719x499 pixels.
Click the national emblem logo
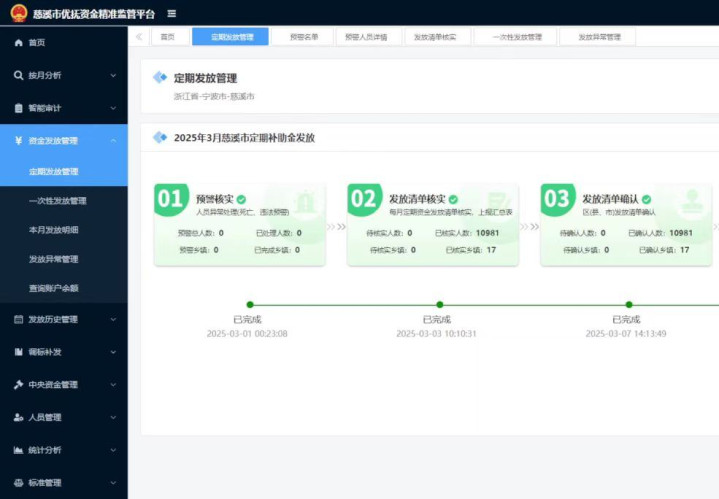19,13
